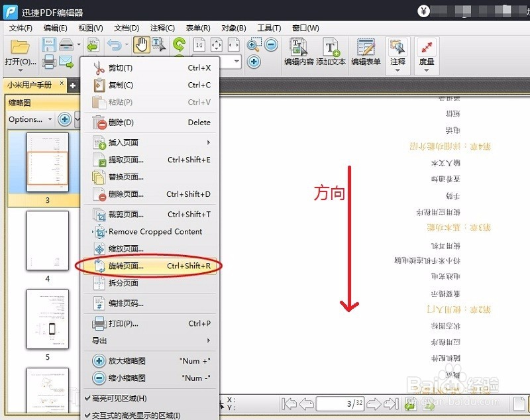Zoom out with the minus circle icon
Viewport: 530px width, 420px height.
tap(271, 44)
